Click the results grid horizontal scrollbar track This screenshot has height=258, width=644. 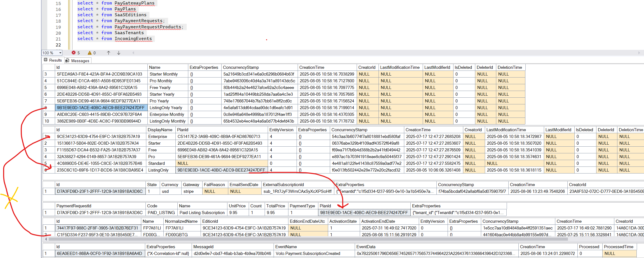click(308, 239)
